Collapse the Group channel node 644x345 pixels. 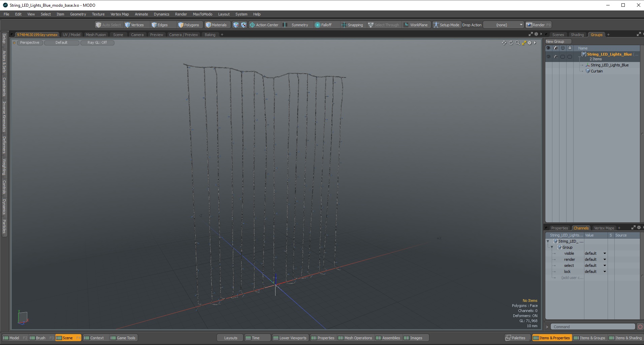(552, 247)
